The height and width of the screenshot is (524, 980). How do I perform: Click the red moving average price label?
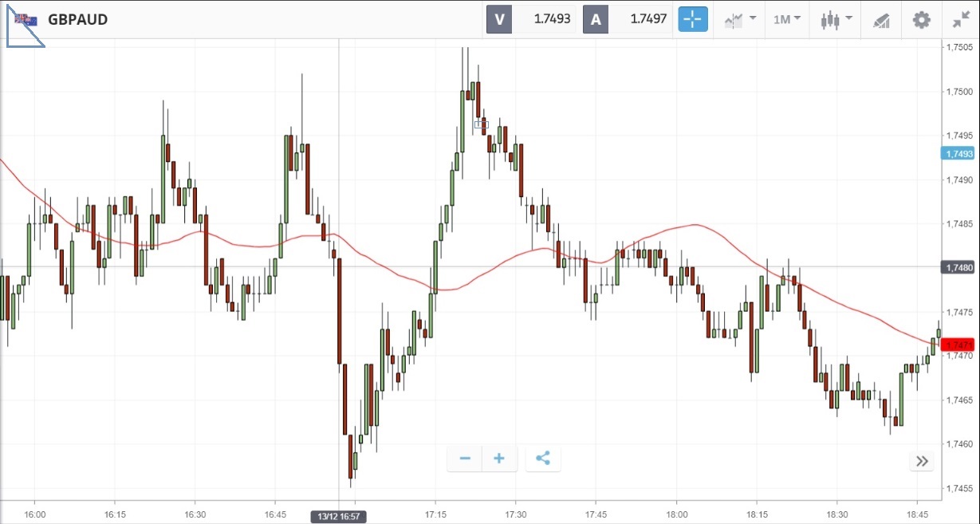[957, 345]
